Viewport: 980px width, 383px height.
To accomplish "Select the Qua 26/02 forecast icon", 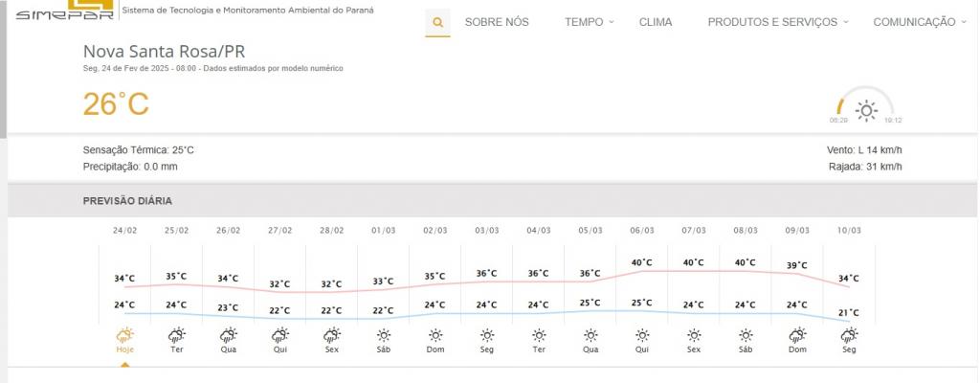I will tap(228, 335).
